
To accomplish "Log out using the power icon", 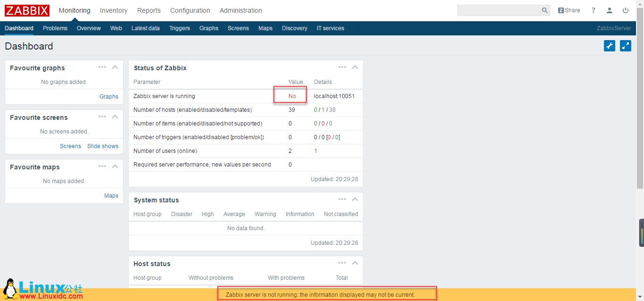I will [626, 10].
